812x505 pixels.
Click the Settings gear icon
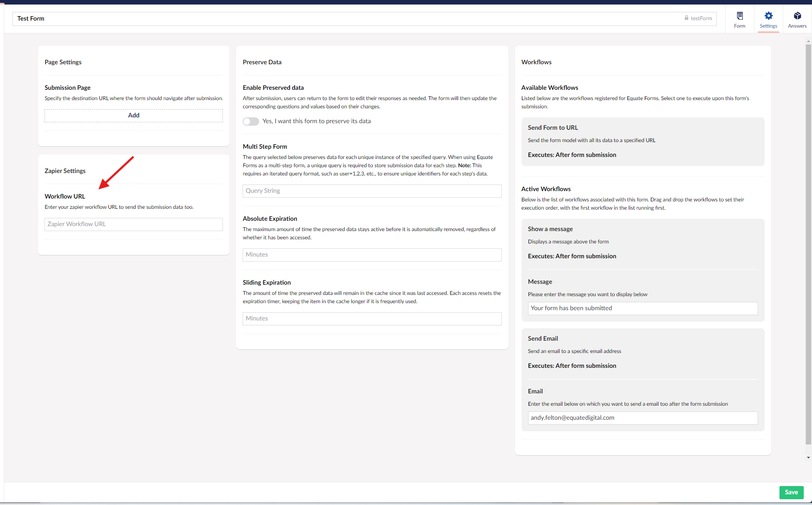pyautogui.click(x=768, y=16)
